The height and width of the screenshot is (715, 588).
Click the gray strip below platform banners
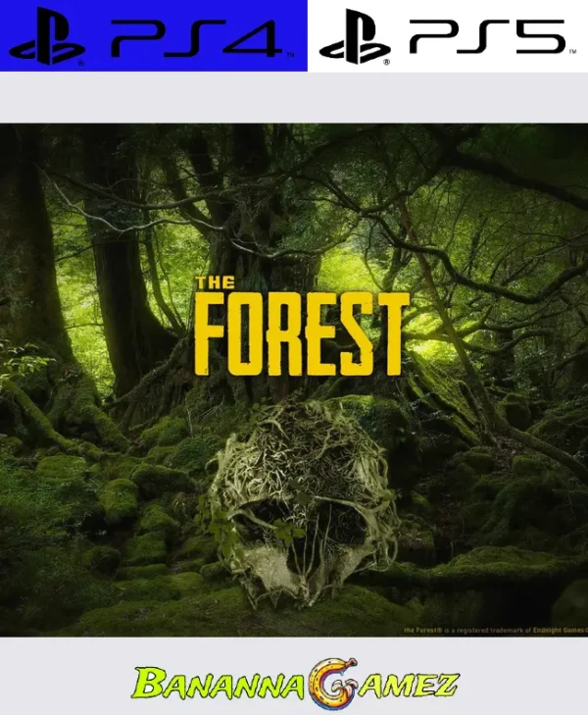tap(294, 96)
